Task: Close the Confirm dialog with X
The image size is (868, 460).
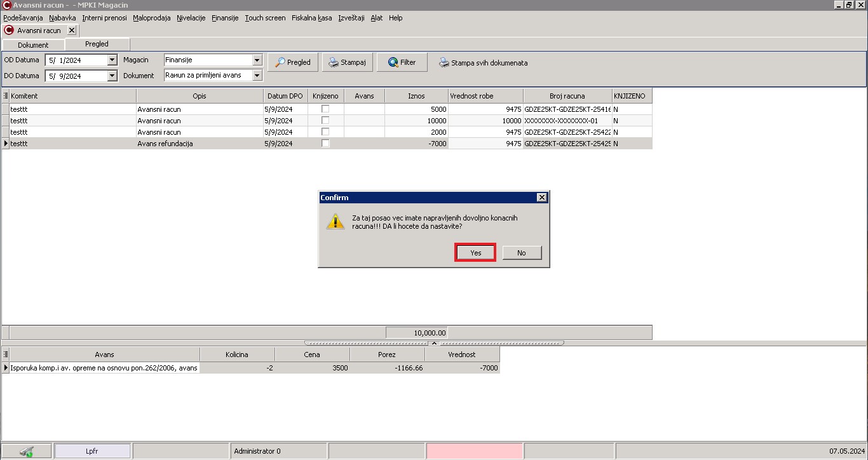Action: [541, 198]
